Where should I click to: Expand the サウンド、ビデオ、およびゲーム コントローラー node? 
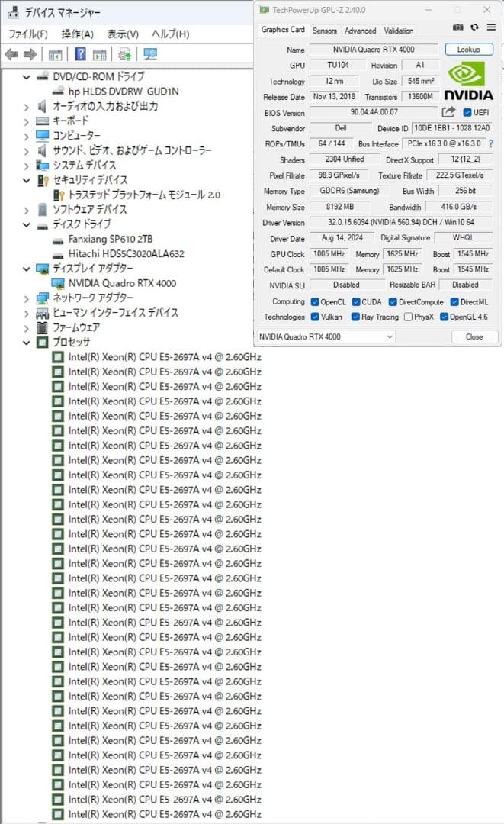(x=26, y=151)
